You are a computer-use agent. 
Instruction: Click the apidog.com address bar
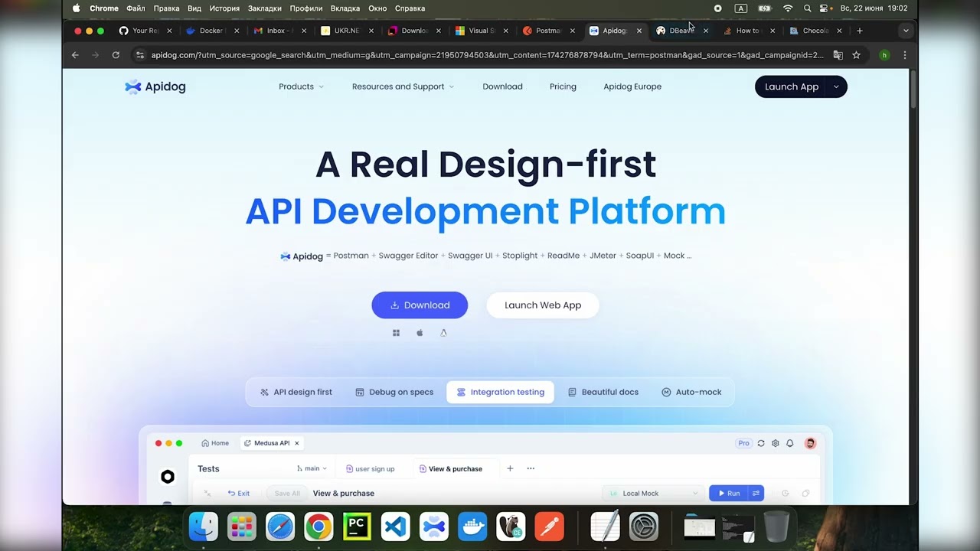(x=488, y=55)
